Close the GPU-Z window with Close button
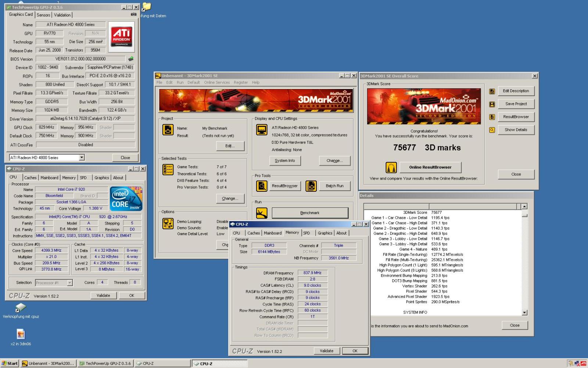The height and width of the screenshot is (368, 588). [125, 158]
